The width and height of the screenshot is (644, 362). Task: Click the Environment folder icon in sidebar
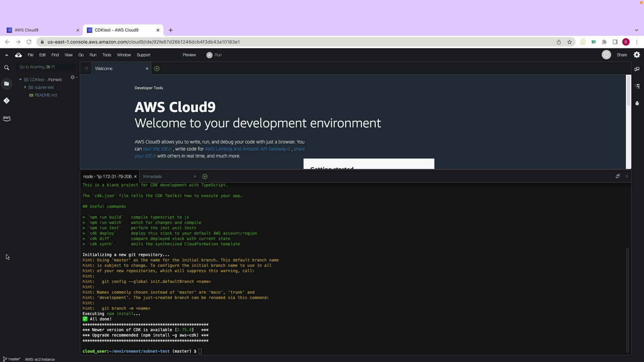click(6, 84)
